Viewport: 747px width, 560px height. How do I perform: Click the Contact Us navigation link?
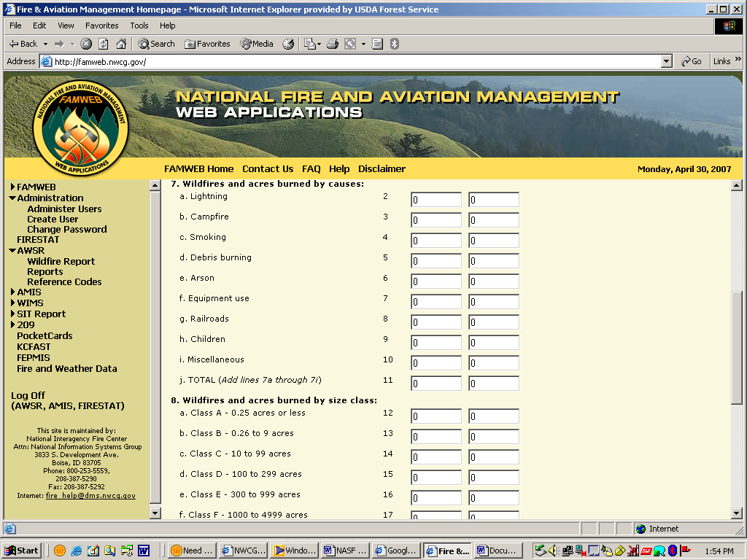[268, 169]
